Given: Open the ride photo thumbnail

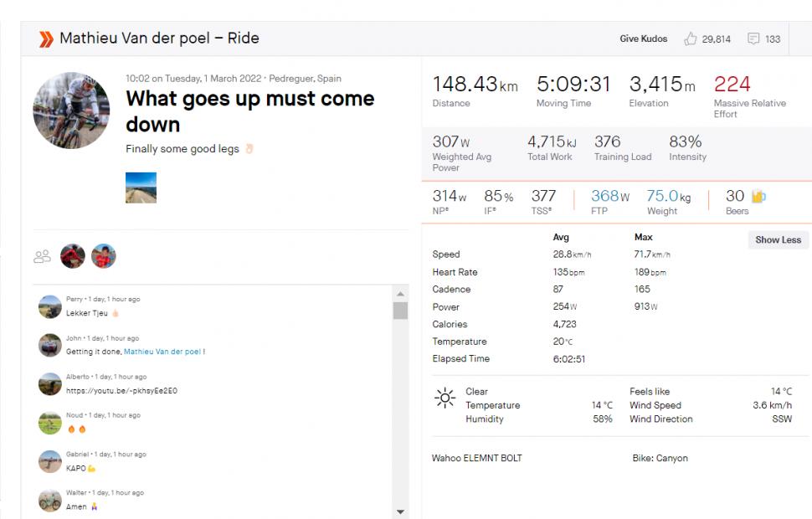Looking at the screenshot, I should point(141,188).
